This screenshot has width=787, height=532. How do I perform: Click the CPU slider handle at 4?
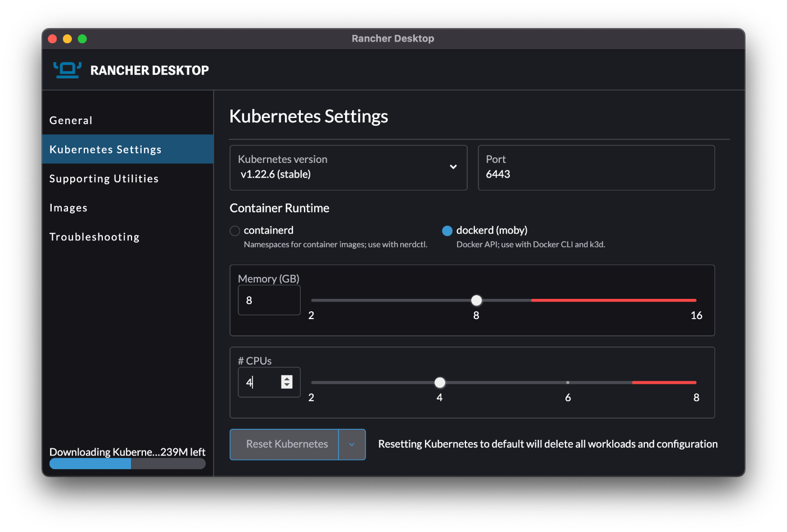coord(440,383)
